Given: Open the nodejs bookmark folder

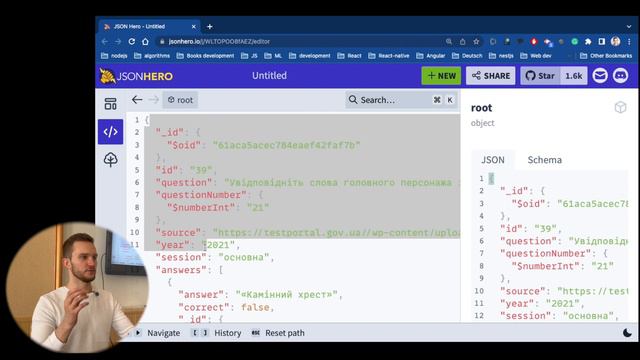Looking at the screenshot, I should [114, 56].
